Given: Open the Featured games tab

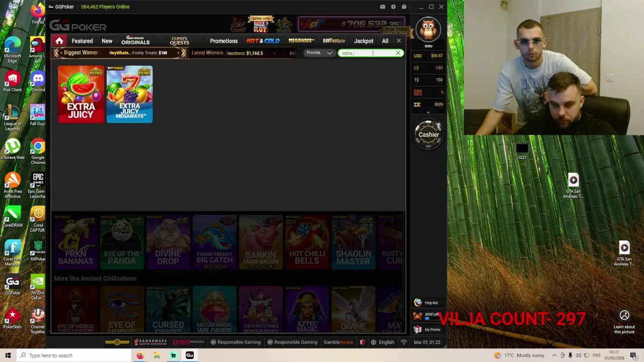Looking at the screenshot, I should 82,41.
